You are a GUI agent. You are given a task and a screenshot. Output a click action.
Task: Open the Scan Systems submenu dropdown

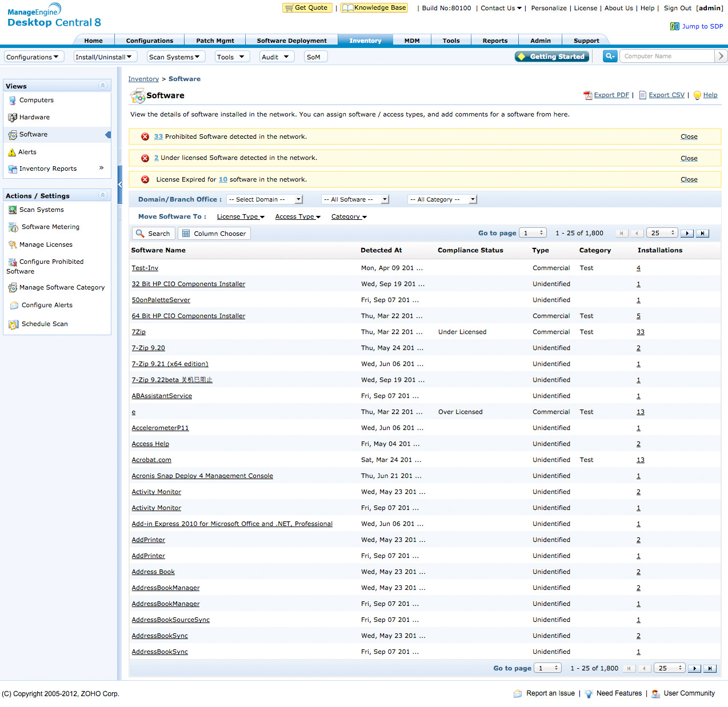pyautogui.click(x=176, y=57)
